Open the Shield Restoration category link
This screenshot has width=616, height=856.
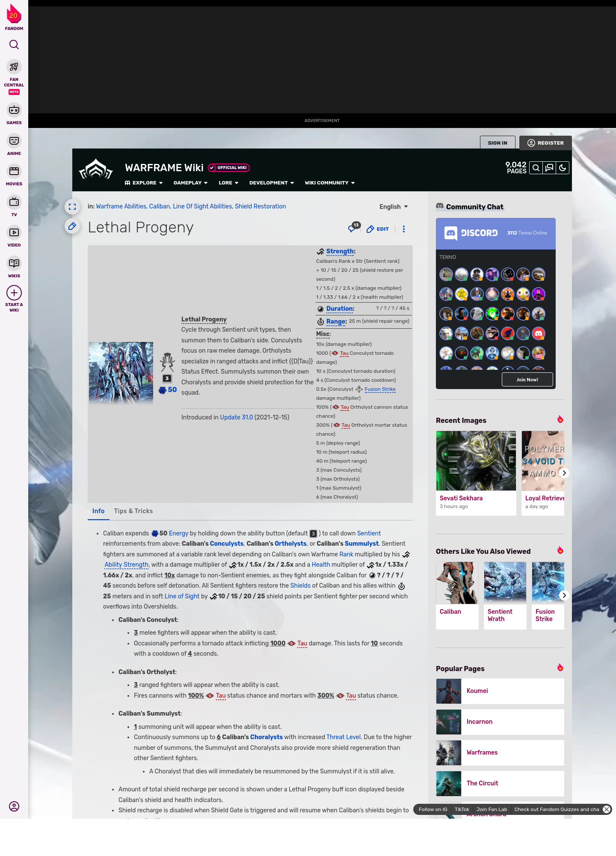click(x=260, y=206)
